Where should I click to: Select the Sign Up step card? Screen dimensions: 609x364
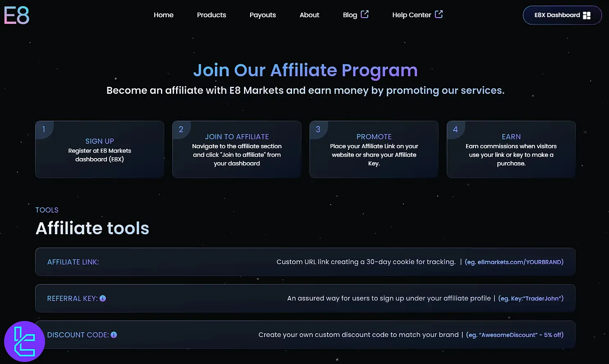click(x=100, y=149)
